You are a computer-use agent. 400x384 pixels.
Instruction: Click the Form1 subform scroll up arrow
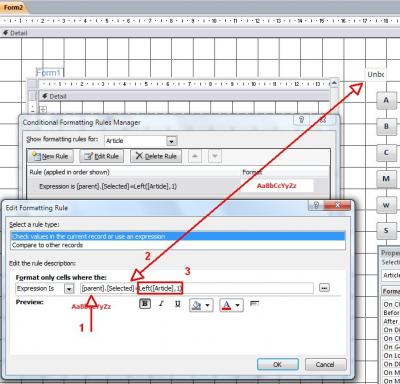click(x=334, y=83)
